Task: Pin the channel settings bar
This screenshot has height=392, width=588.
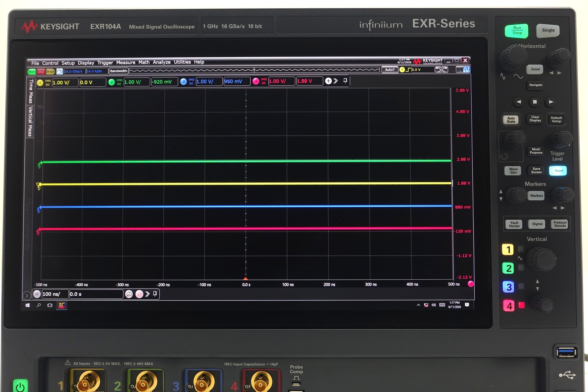Action: [x=345, y=81]
